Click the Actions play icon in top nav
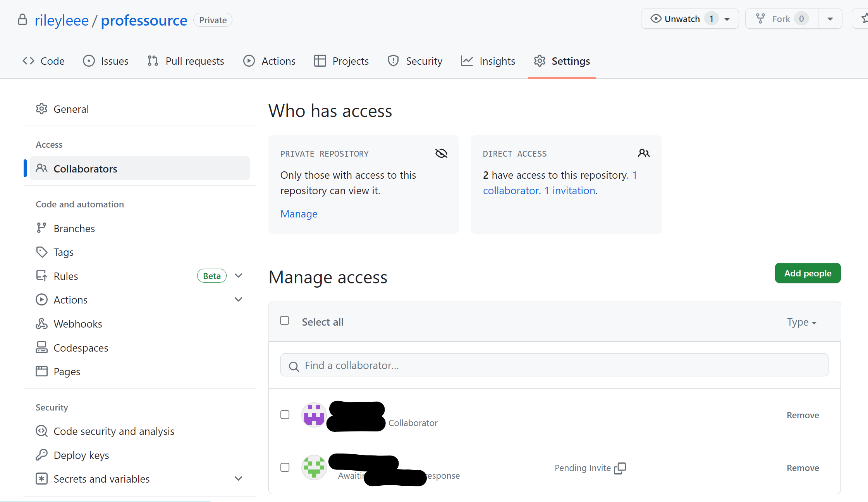868x502 pixels. coord(249,61)
